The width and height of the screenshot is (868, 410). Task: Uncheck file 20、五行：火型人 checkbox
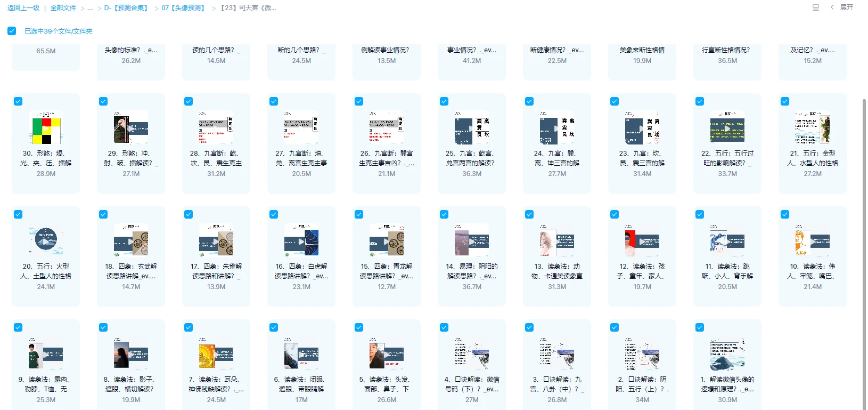[18, 214]
